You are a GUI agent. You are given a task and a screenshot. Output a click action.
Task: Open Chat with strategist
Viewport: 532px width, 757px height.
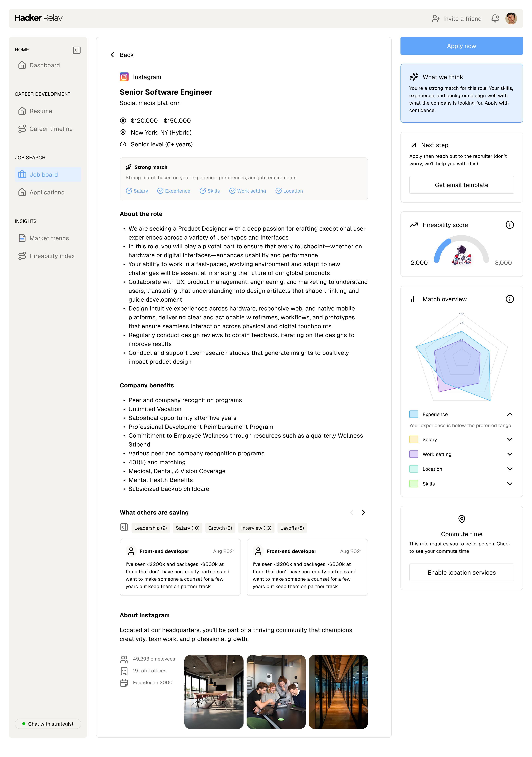click(48, 724)
